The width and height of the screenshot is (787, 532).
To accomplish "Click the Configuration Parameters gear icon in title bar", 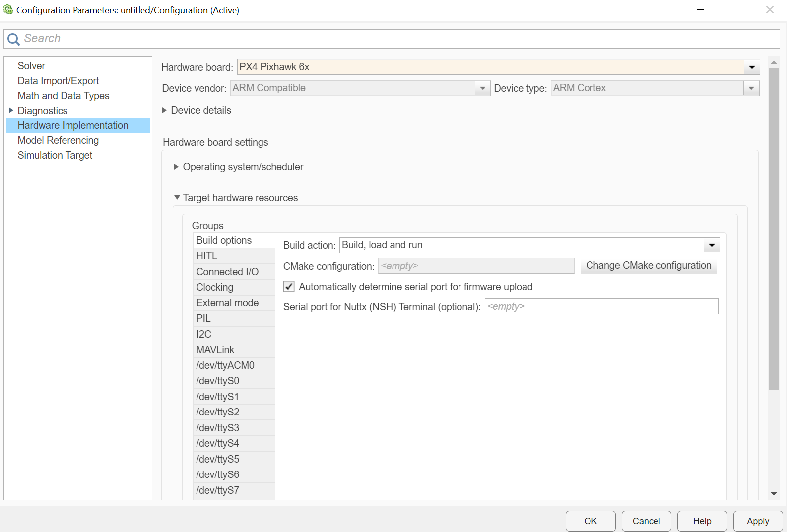I will tap(8, 10).
